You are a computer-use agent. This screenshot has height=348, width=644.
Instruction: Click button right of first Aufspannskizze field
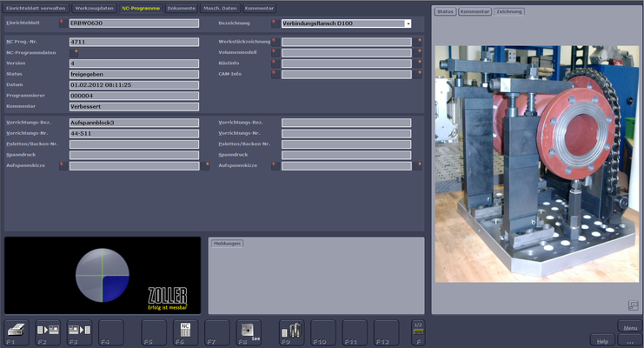205,166
